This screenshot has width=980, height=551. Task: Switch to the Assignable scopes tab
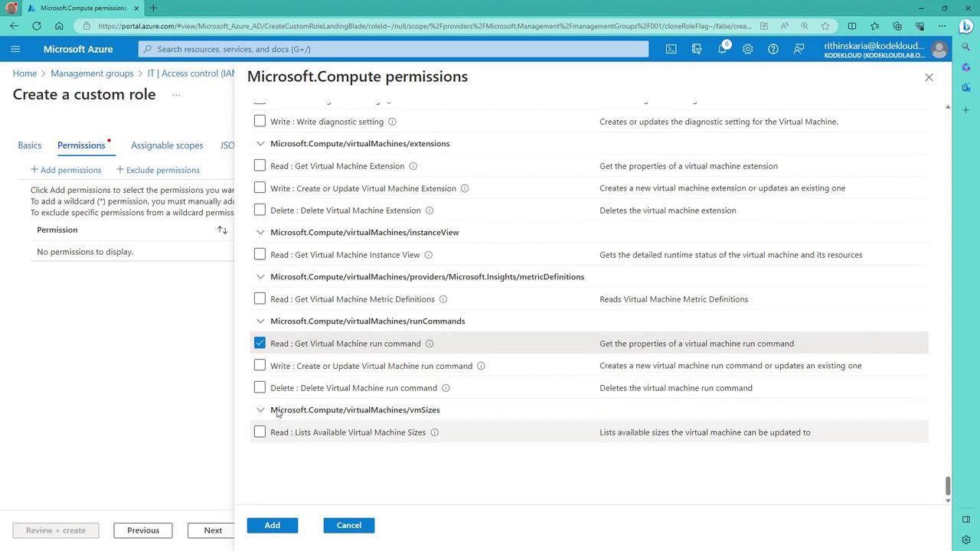(x=167, y=145)
